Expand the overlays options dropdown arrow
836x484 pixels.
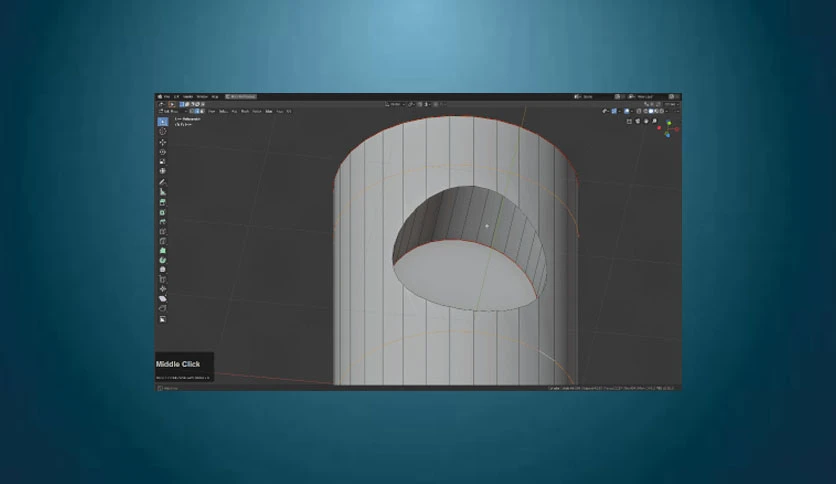[632, 111]
